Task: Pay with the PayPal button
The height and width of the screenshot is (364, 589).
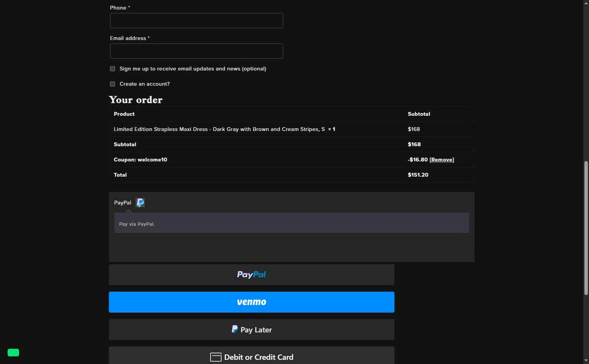Action: pyautogui.click(x=252, y=275)
